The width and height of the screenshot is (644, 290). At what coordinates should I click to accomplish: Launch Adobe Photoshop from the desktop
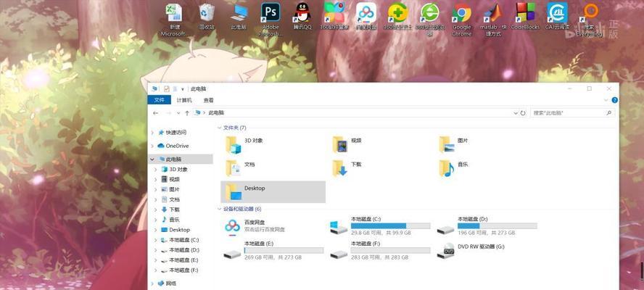pos(271,20)
